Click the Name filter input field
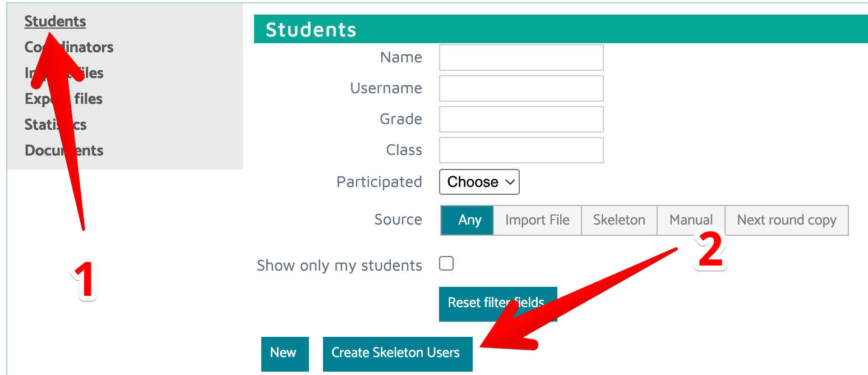868x375 pixels. tap(521, 57)
